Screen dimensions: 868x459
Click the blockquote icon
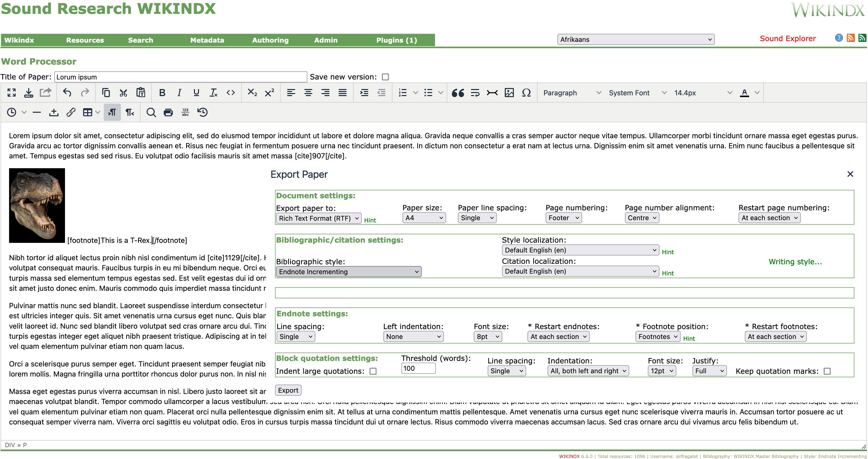click(x=458, y=93)
